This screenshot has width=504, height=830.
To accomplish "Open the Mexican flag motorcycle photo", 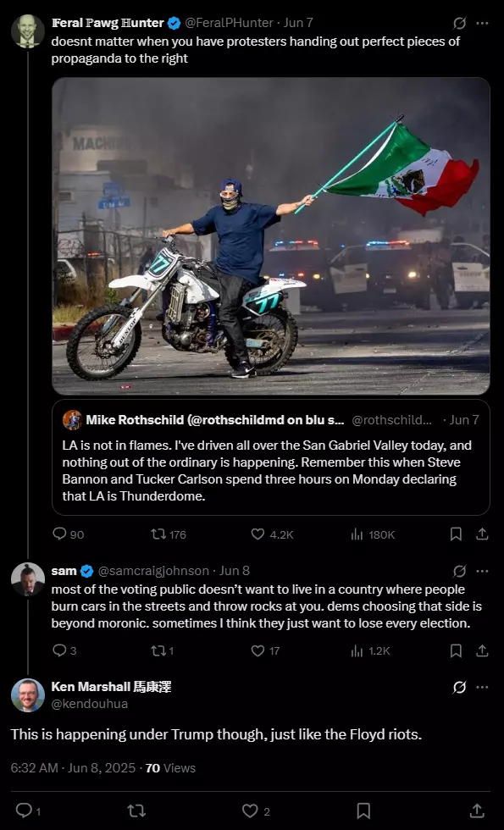I will pyautogui.click(x=270, y=236).
